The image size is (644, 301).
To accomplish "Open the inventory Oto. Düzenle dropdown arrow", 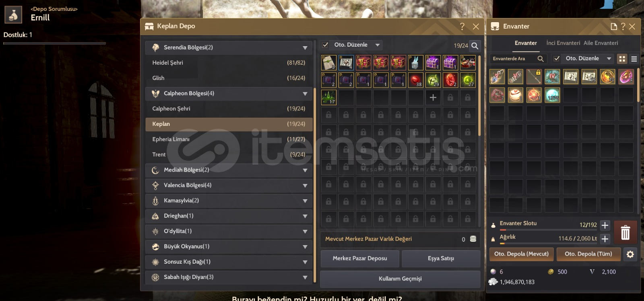I will (x=609, y=59).
